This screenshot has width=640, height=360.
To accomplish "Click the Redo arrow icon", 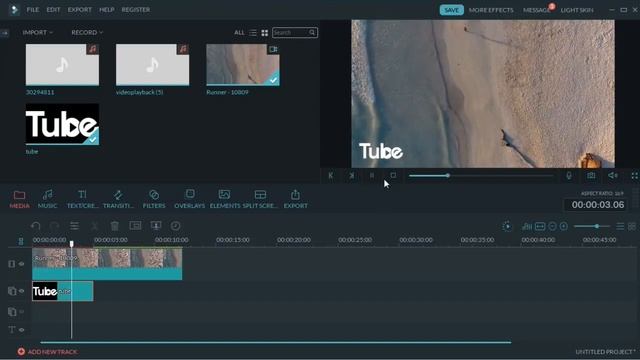I will [54, 226].
